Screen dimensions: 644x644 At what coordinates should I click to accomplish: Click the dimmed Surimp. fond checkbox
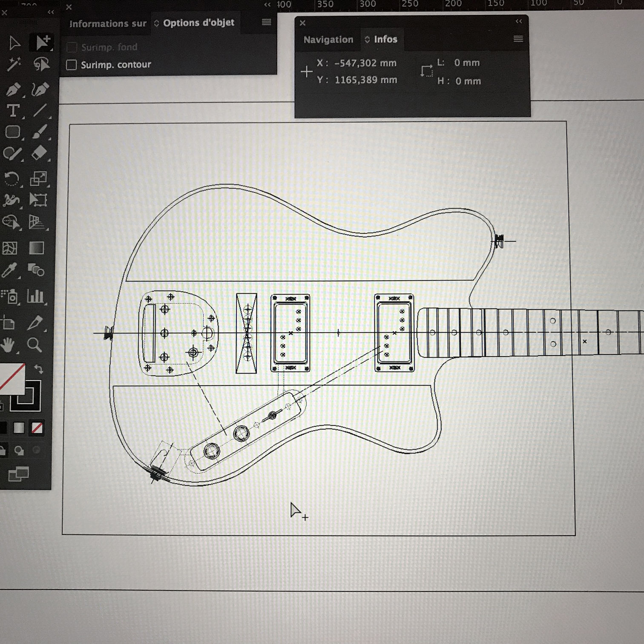(72, 47)
